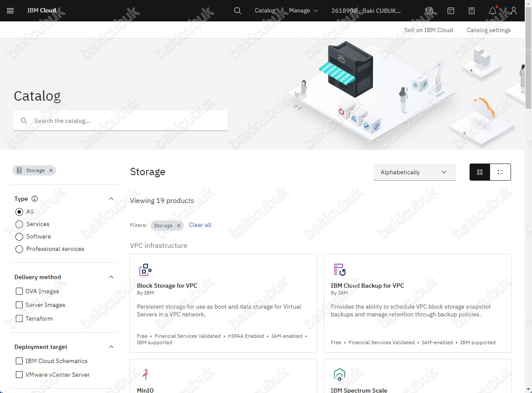Screen dimensions: 532x393
Task: Click the Clear all filters link
Action: coord(200,225)
